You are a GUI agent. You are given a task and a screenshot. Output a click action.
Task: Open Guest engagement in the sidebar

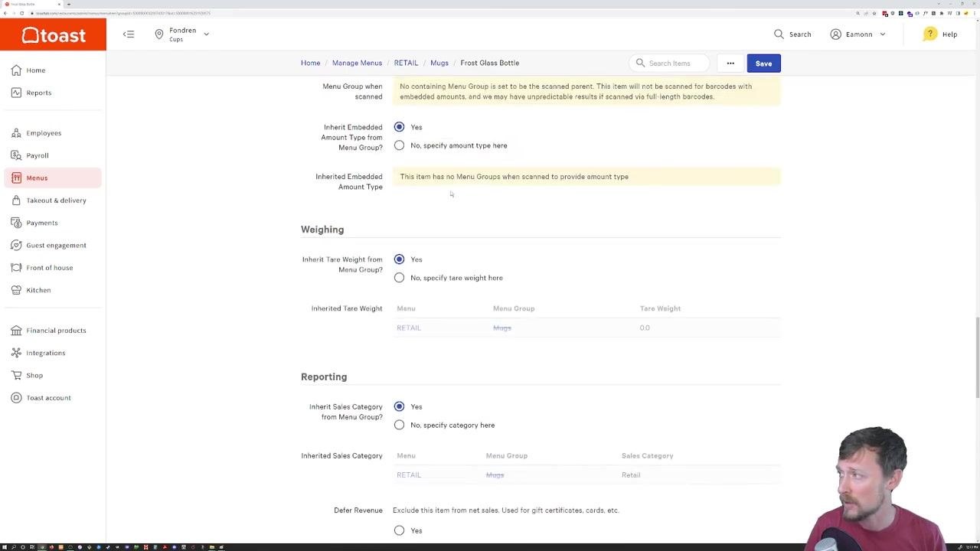click(53, 245)
